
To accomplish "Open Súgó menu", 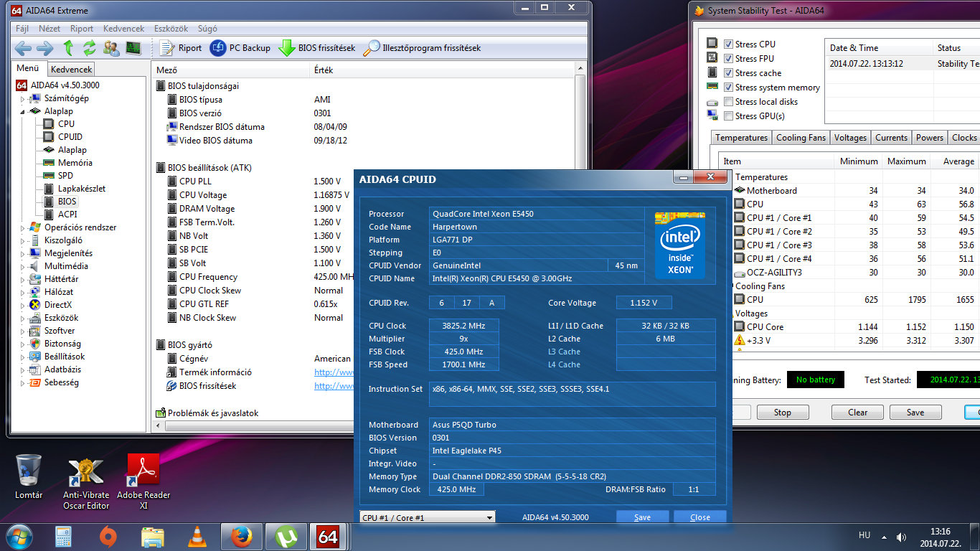I will [207, 29].
